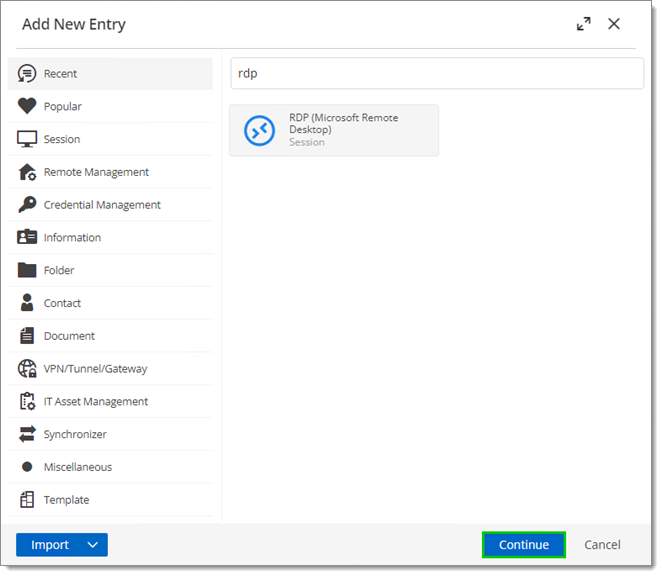Click the Import button
Viewport: 662px width, 576px height.
(50, 545)
